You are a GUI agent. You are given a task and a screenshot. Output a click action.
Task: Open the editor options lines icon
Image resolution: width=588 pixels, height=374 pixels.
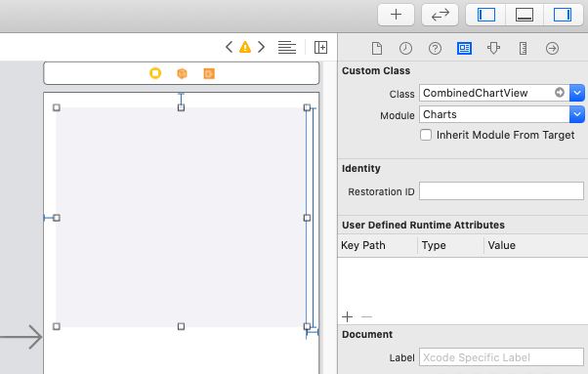tap(287, 47)
